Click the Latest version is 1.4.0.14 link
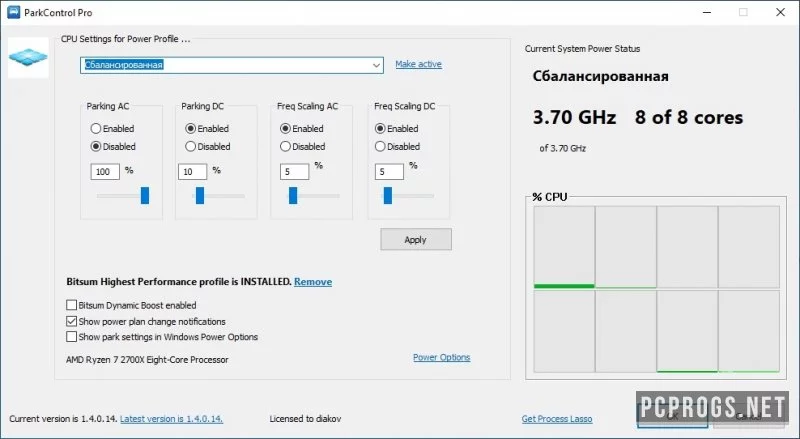The image size is (800, 439). tap(171, 419)
